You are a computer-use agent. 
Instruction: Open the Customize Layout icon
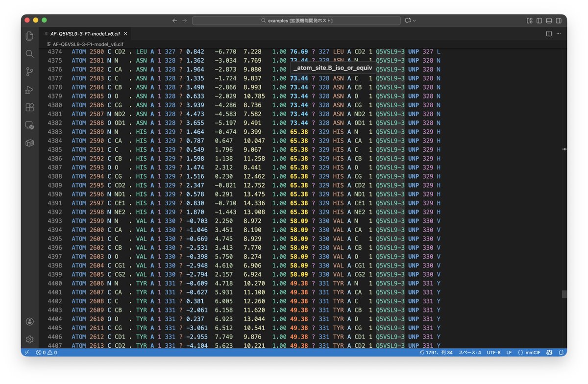529,21
